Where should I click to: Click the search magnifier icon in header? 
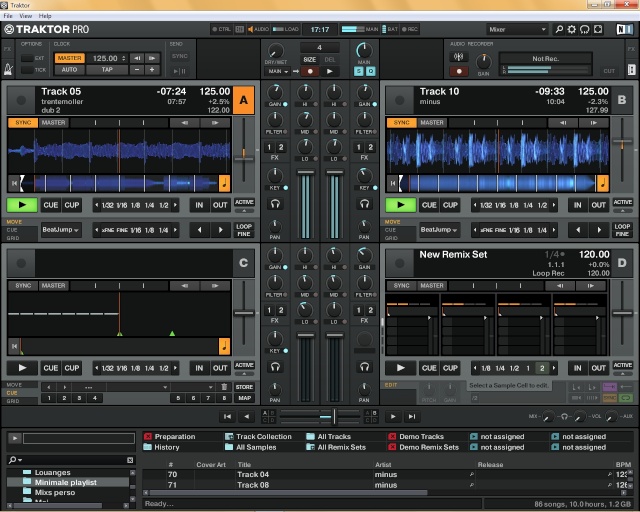coord(559,29)
